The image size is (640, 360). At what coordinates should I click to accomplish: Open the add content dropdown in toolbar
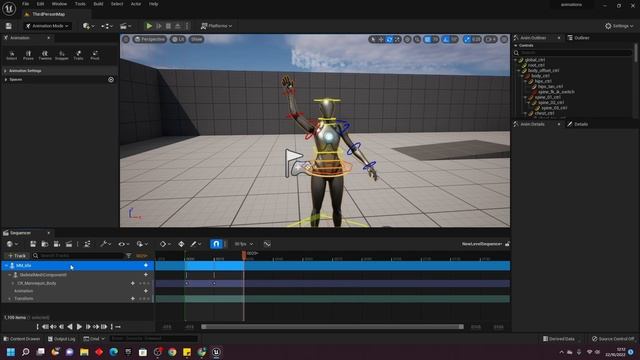(88, 26)
